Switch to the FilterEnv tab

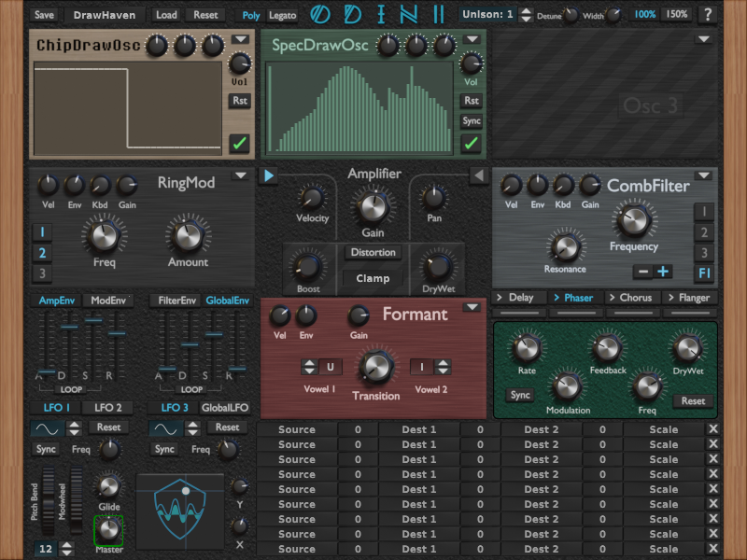(176, 301)
